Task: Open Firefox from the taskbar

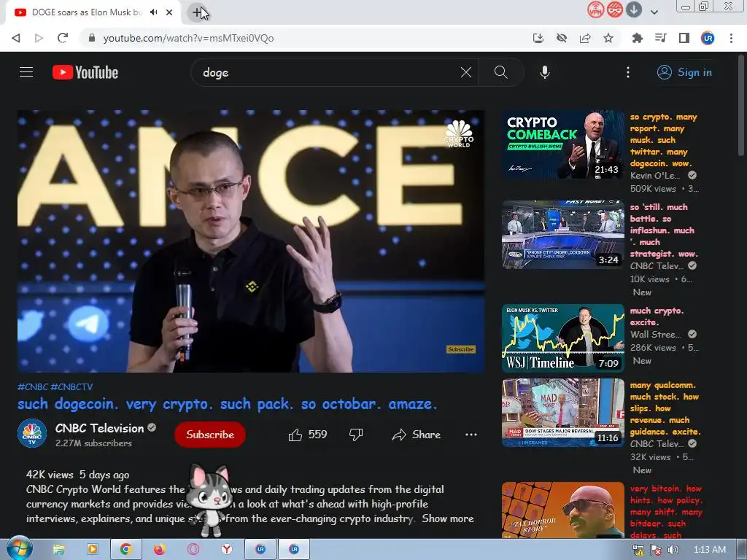Action: click(159, 550)
